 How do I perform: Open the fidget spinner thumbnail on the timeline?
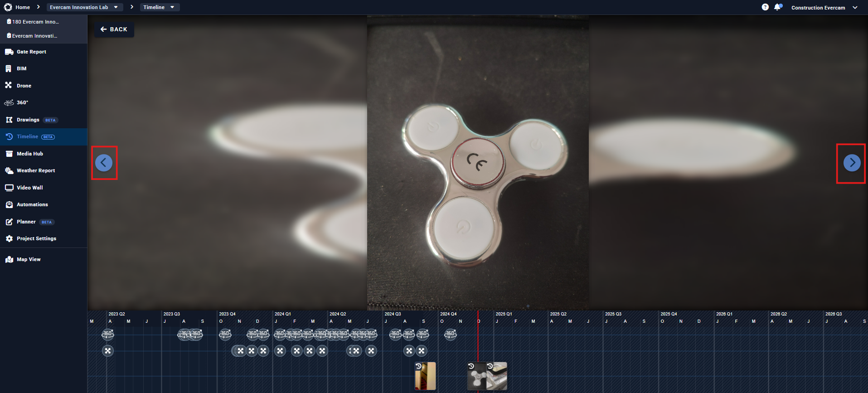point(477,376)
